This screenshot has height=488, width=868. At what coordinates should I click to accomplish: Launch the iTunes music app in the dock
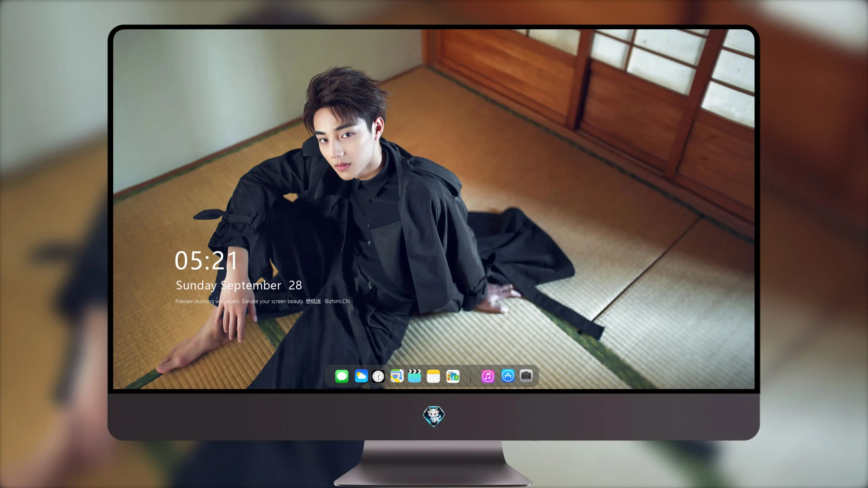488,376
